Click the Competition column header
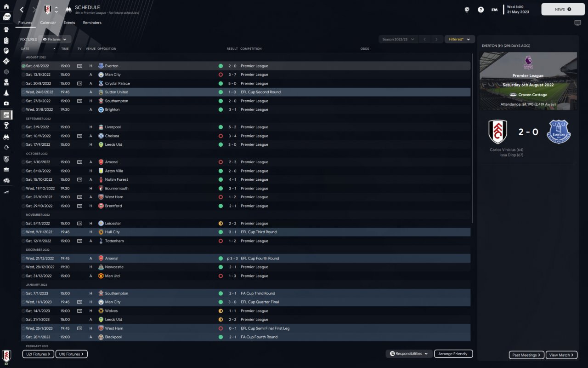This screenshot has height=368, width=588. point(251,49)
